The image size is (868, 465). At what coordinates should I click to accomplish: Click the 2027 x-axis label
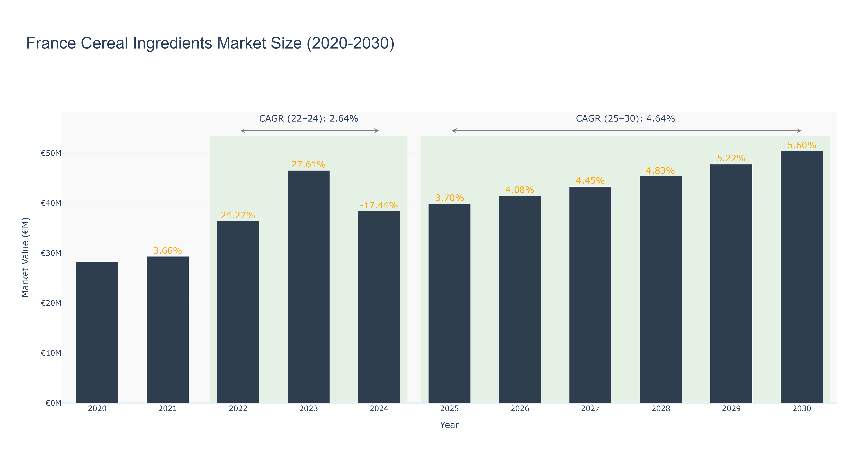click(590, 409)
